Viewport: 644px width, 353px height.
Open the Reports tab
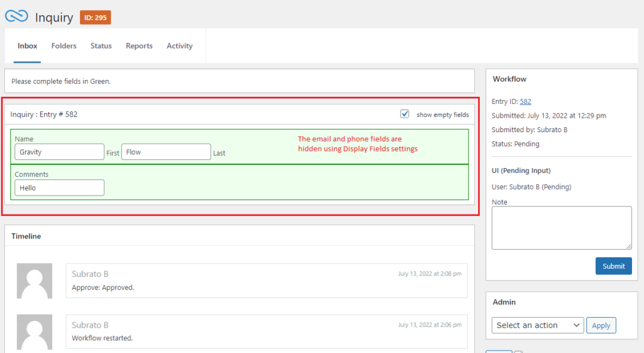[x=139, y=46]
